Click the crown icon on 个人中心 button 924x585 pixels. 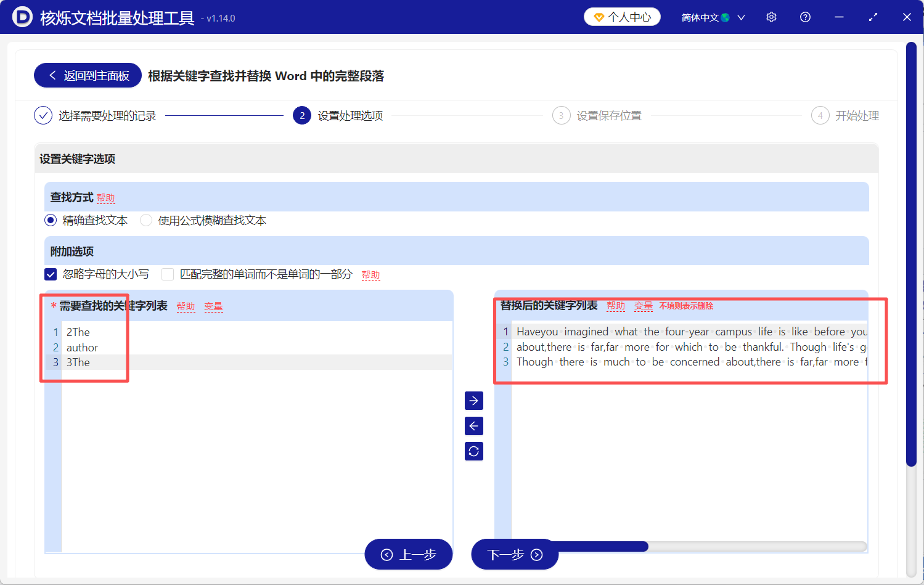pos(599,17)
